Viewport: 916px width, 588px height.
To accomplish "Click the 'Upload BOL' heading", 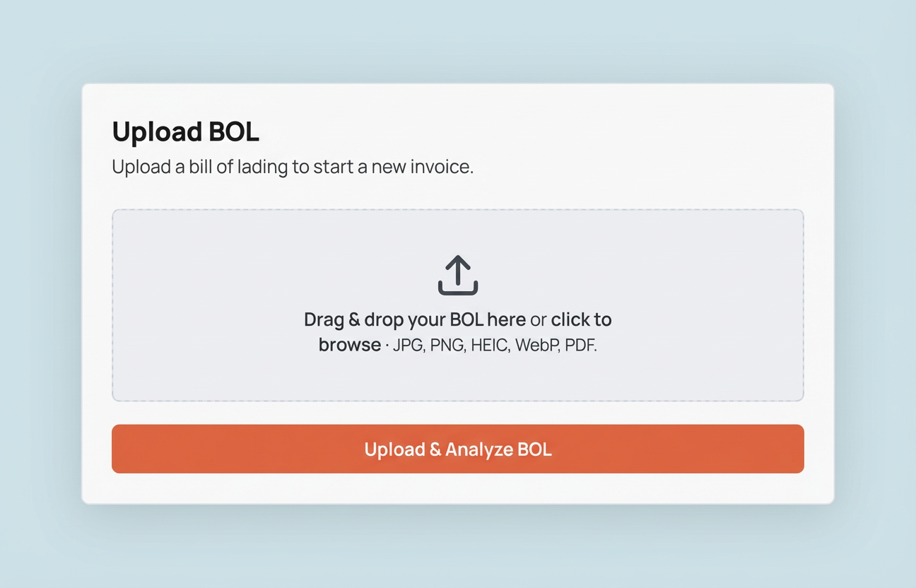I will (x=184, y=131).
